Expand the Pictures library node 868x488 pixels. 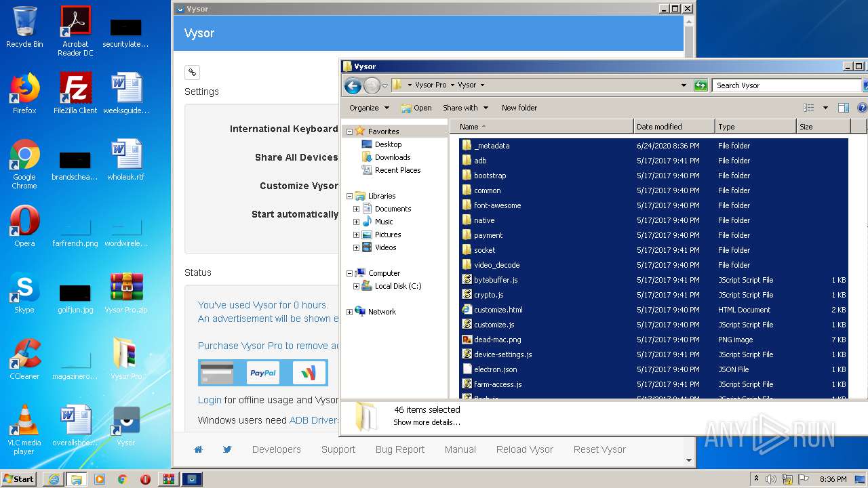(356, 235)
